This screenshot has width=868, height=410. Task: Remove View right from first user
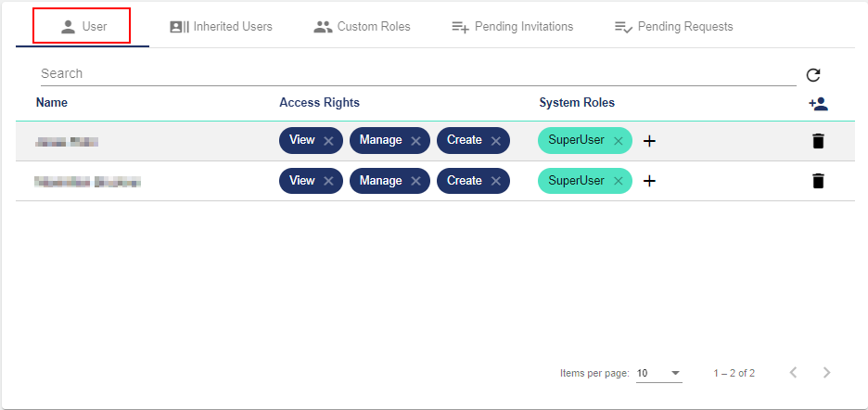pos(328,141)
